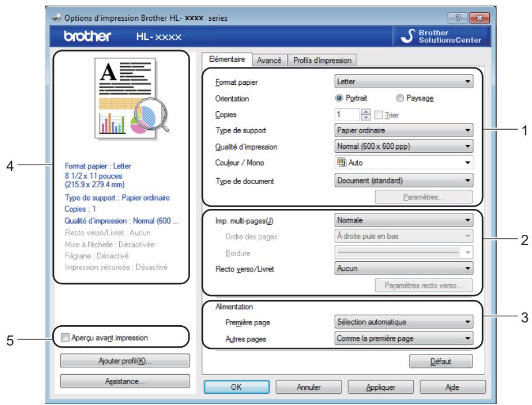This screenshot has height=405, width=532.
Task: Decrease Copies with the down arrow
Action: click(x=366, y=117)
